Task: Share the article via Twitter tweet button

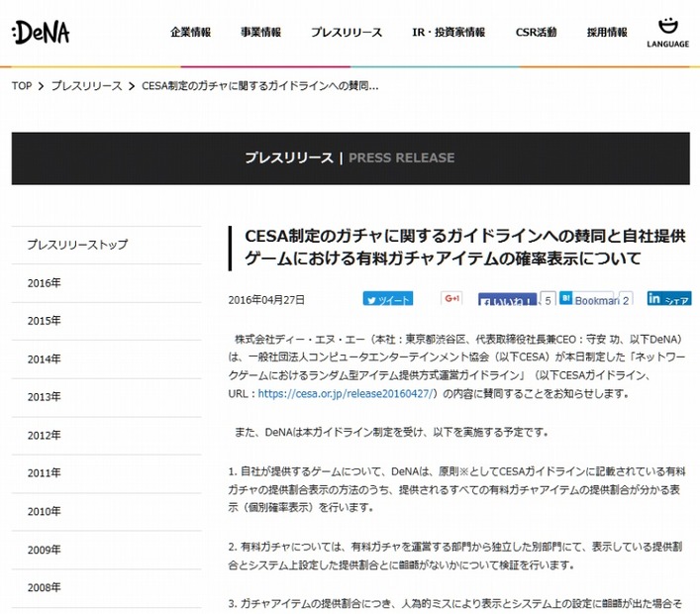Action: click(387, 299)
